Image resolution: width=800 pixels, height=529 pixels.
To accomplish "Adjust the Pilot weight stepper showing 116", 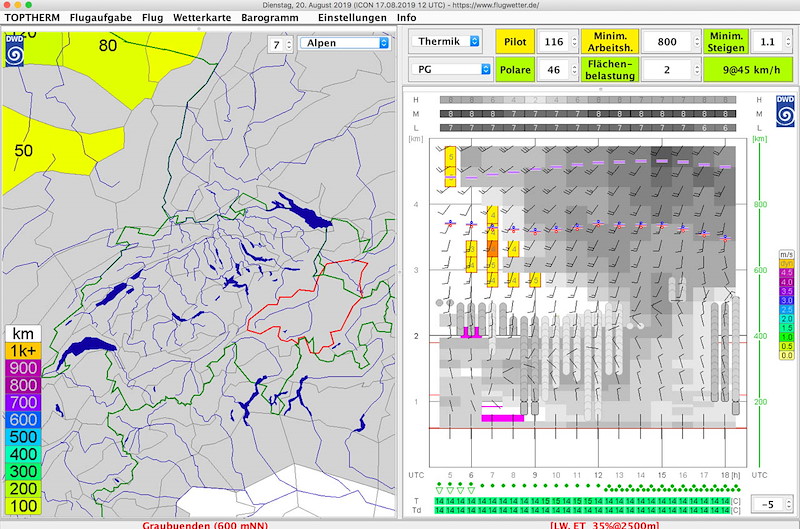I will pyautogui.click(x=574, y=41).
